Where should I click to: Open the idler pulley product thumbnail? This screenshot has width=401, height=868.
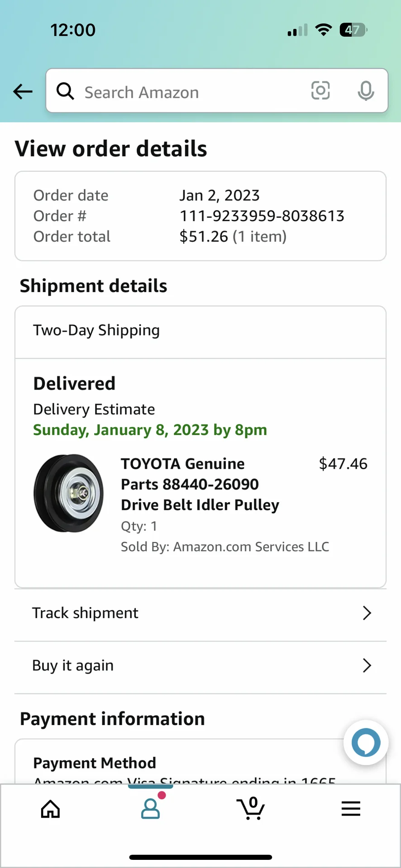coord(68,493)
